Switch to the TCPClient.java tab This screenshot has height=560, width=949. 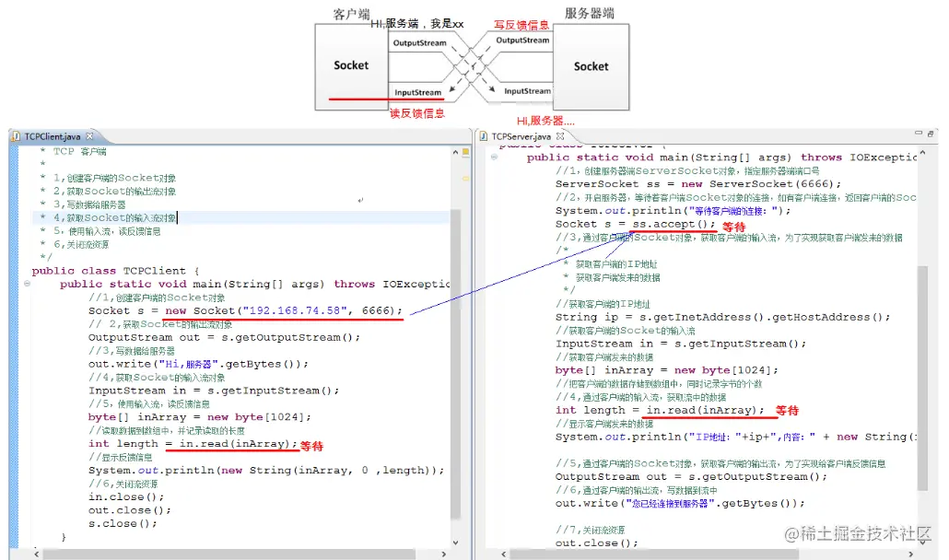[x=52, y=136]
